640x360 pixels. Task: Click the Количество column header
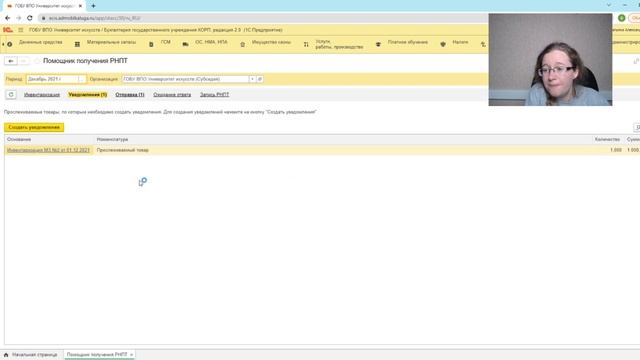pyautogui.click(x=607, y=139)
